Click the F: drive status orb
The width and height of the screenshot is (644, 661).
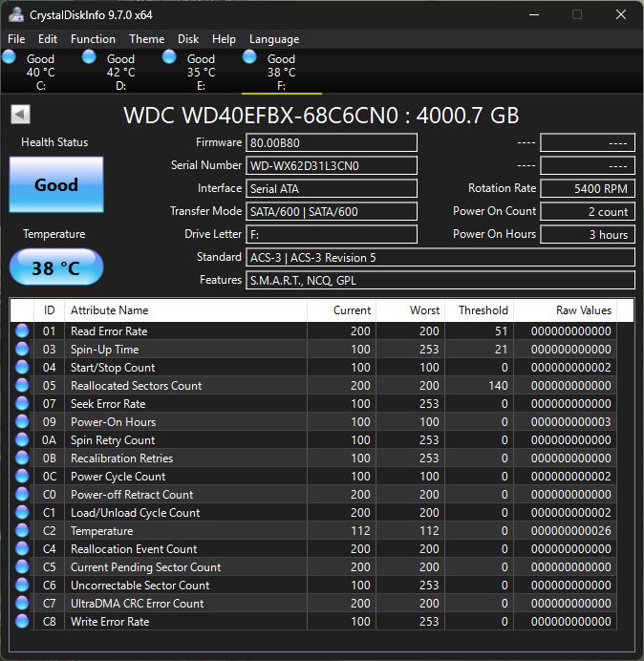pos(249,57)
